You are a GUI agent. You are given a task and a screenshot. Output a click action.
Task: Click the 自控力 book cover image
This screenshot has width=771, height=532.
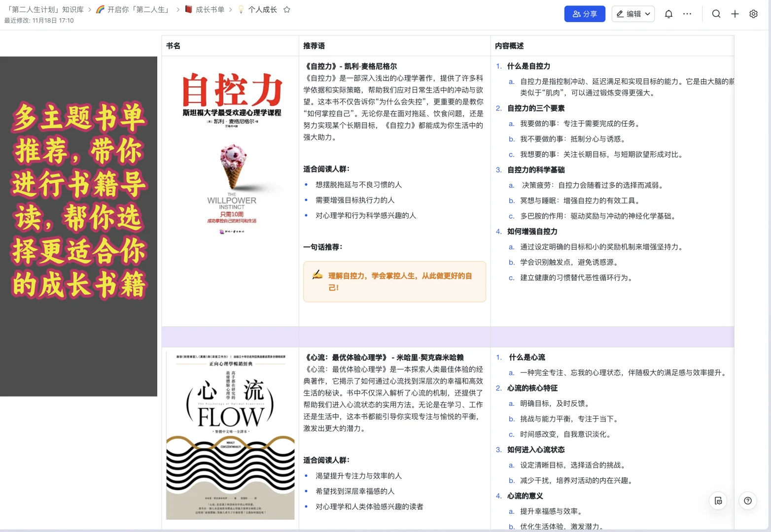pyautogui.click(x=231, y=152)
